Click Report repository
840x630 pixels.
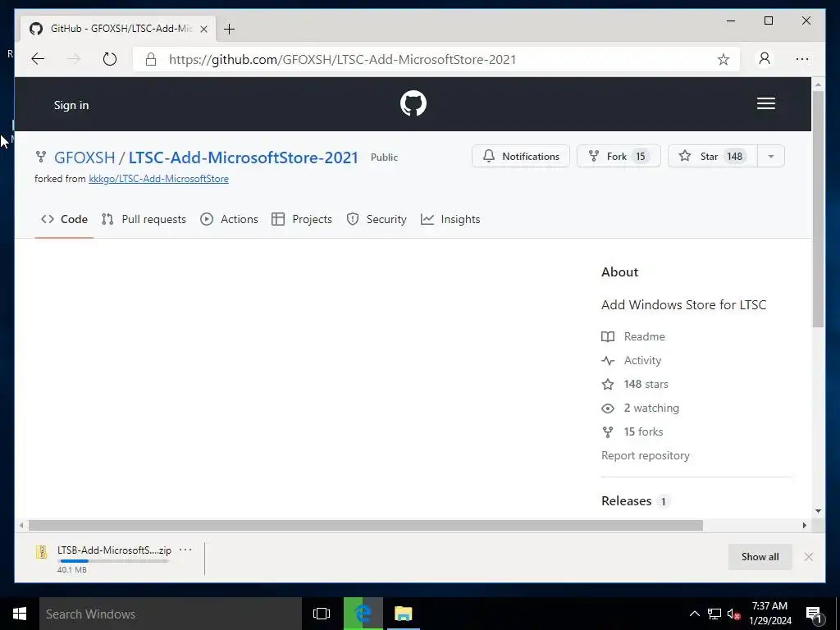point(646,455)
